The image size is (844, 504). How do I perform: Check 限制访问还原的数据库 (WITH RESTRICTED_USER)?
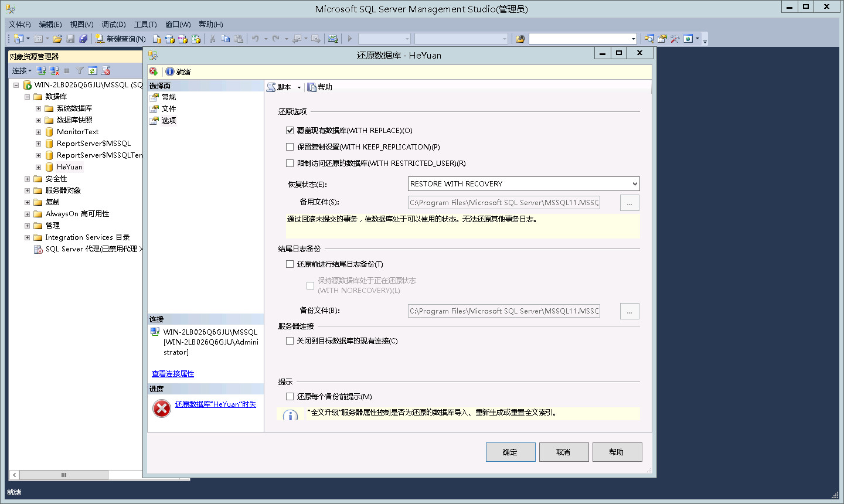[290, 164]
